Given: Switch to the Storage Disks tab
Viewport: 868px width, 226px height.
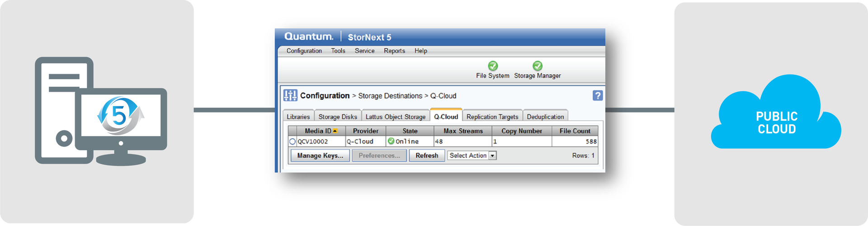Looking at the screenshot, I should pyautogui.click(x=338, y=116).
